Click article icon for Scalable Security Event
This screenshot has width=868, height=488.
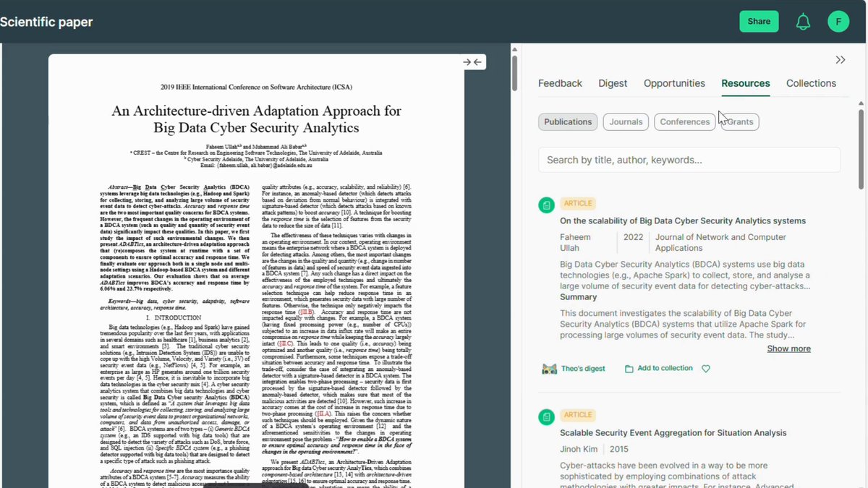point(547,416)
